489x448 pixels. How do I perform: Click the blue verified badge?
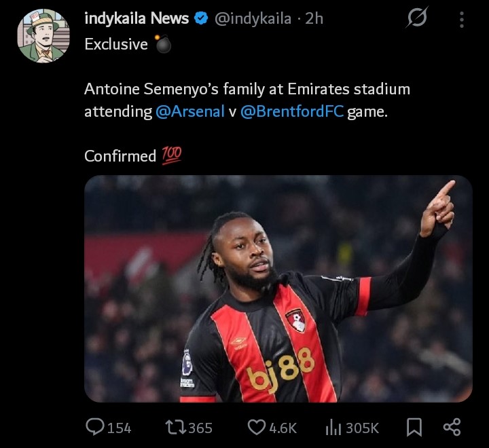pyautogui.click(x=201, y=19)
